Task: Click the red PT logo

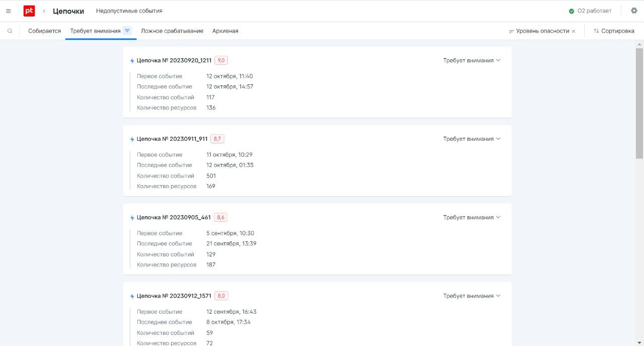Action: coord(29,11)
